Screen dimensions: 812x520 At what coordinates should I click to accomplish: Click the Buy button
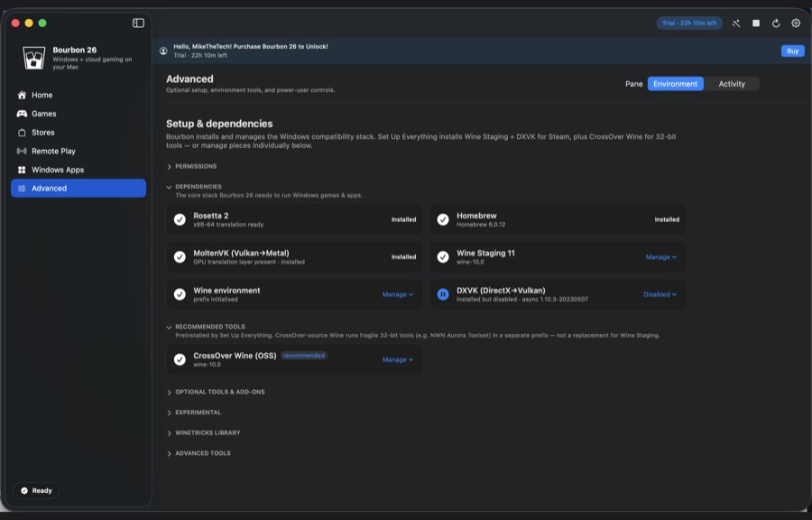[x=792, y=51]
